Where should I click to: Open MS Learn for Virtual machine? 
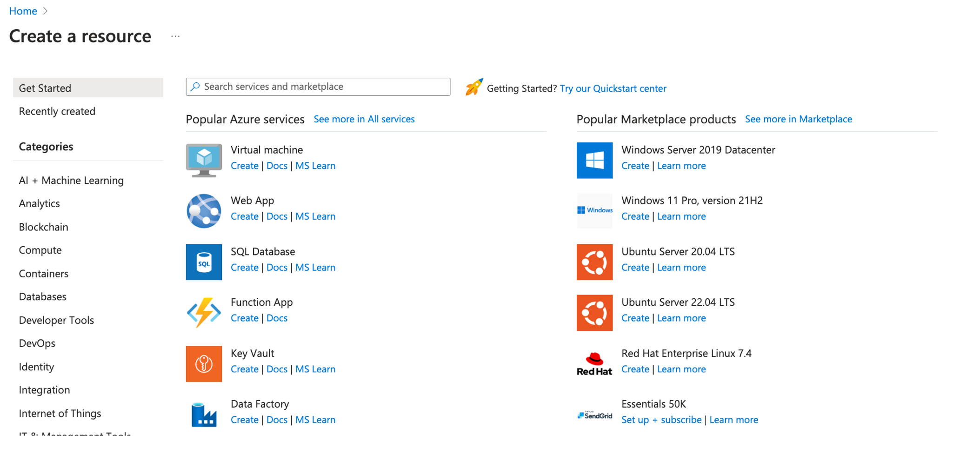point(315,166)
